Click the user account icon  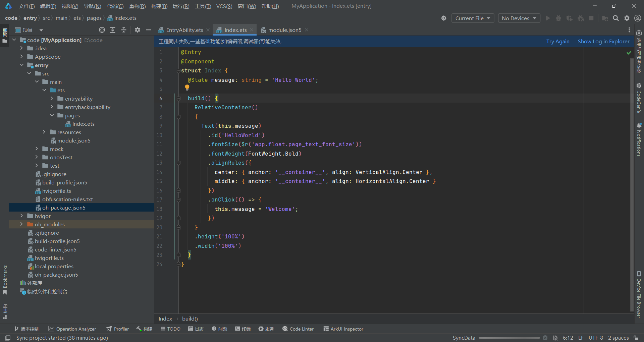coord(638,18)
